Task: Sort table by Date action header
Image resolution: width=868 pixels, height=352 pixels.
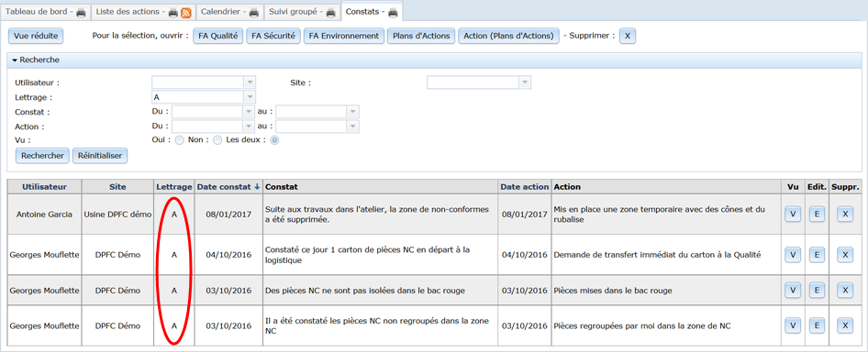Action: tap(525, 187)
